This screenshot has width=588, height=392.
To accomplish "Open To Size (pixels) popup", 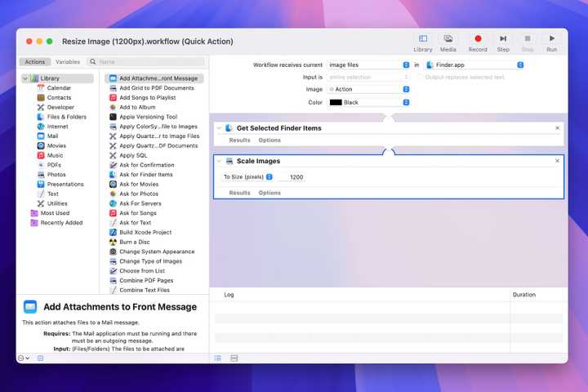I will point(248,176).
